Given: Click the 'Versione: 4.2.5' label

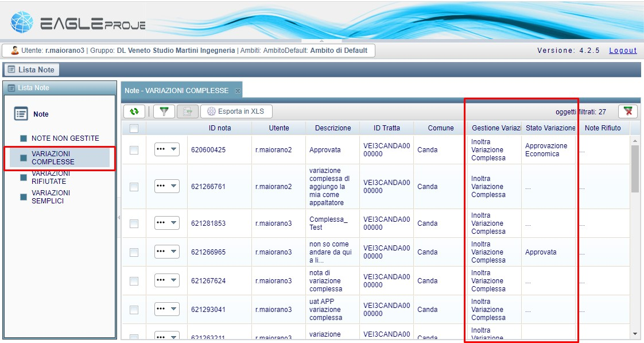Looking at the screenshot, I should tap(568, 51).
